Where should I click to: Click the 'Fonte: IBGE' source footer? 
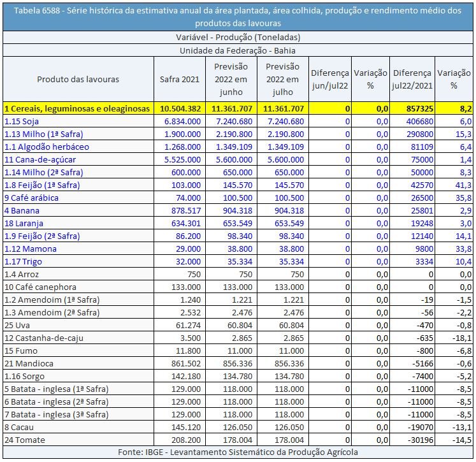point(238,452)
